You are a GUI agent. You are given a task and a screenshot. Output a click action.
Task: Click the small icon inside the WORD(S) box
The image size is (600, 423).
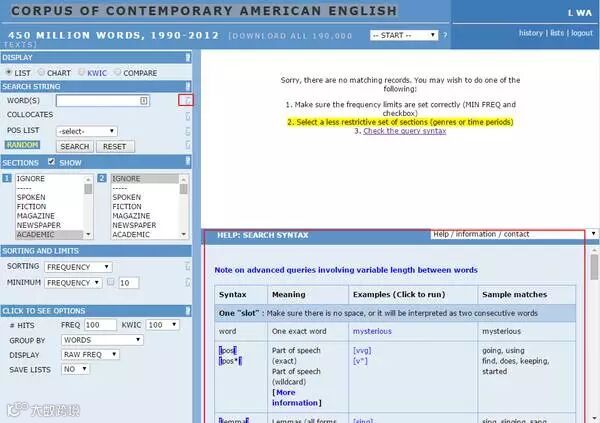pyautogui.click(x=143, y=101)
